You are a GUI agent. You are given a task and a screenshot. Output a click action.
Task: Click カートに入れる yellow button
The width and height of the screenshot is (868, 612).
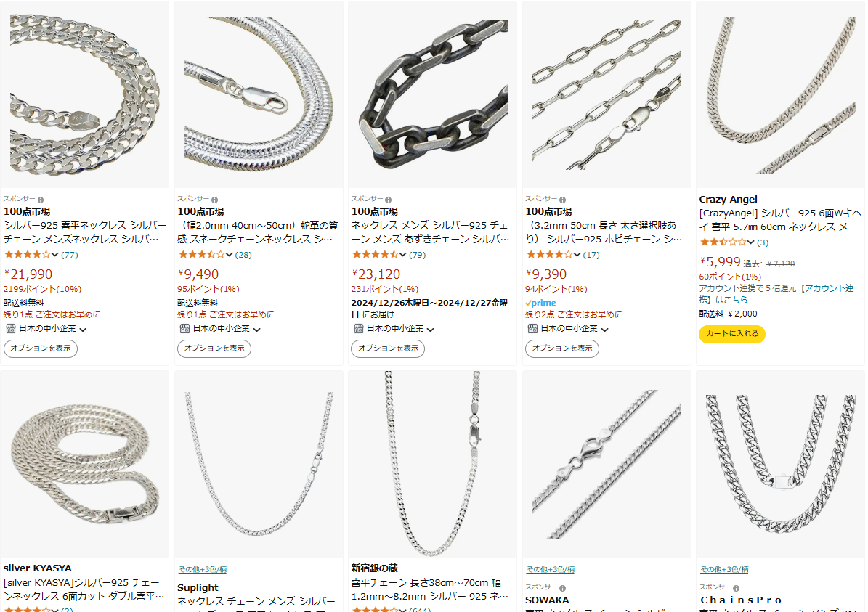point(732,334)
